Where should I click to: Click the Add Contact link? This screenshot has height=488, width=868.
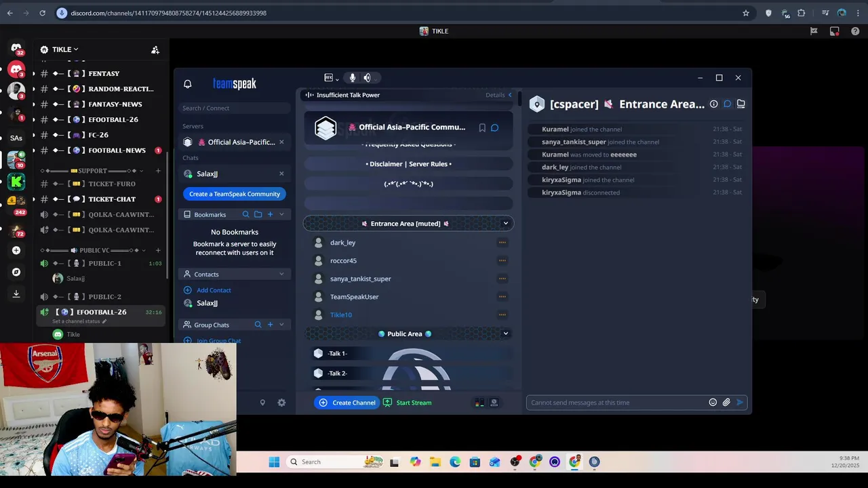click(214, 290)
